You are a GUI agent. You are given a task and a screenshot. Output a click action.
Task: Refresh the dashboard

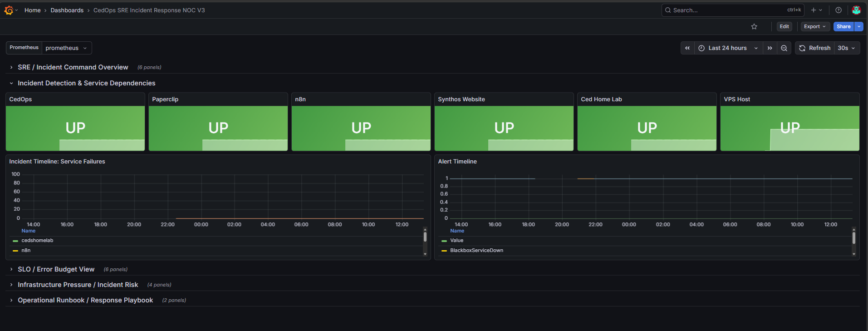(815, 48)
